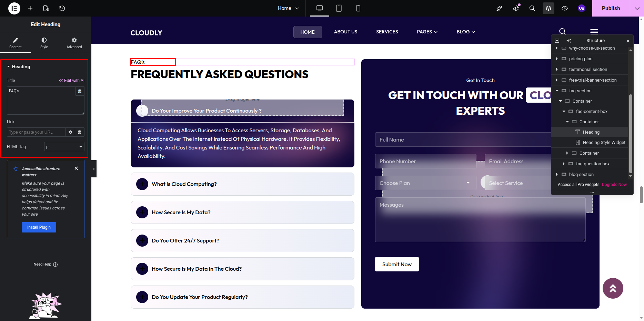The image size is (644, 321).
Task: Open the What's New notifications icon
Action: pos(516,8)
